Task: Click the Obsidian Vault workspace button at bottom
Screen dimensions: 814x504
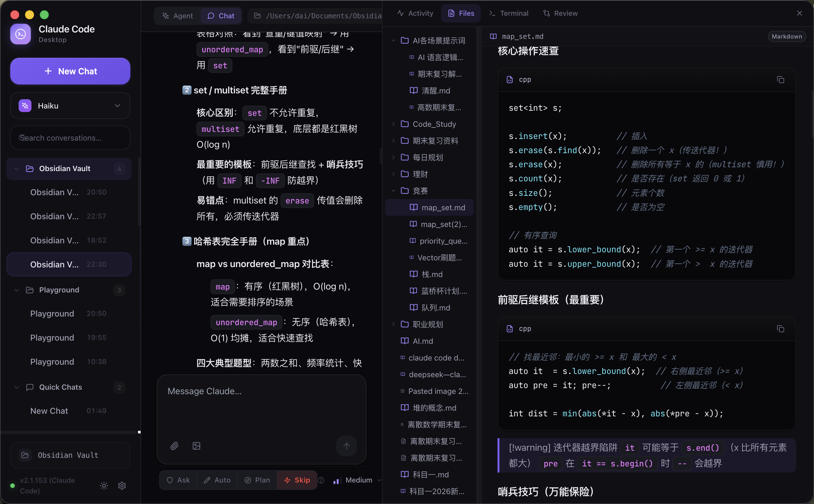Action: point(70,455)
